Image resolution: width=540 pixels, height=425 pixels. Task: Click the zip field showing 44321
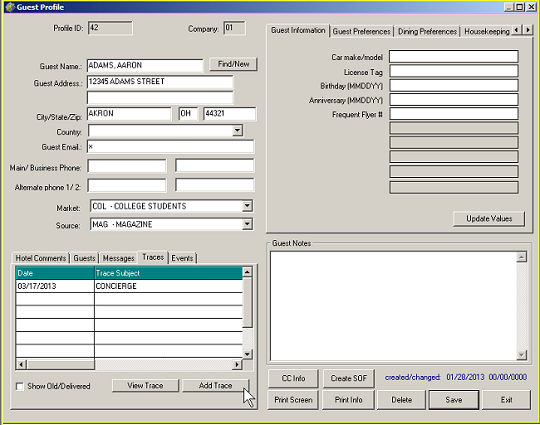point(230,114)
